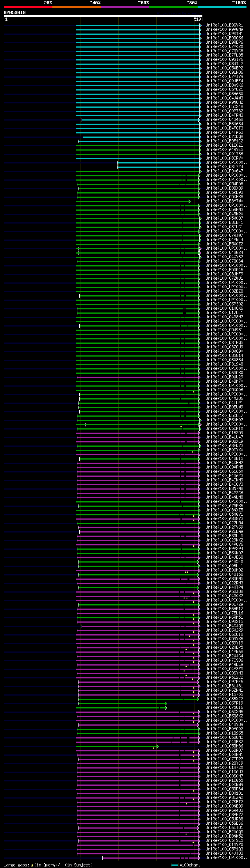Viewport: 250px width, 868px height.
Task: Click the UniRef100_A9NUH2 label
Action: (x=224, y=103)
